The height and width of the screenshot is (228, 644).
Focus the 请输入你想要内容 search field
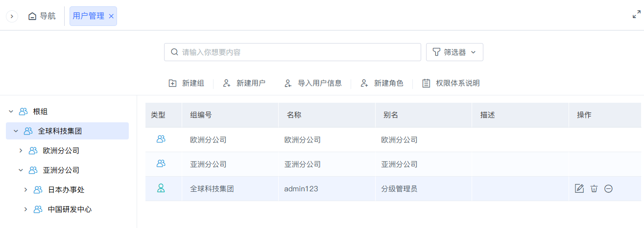point(292,52)
